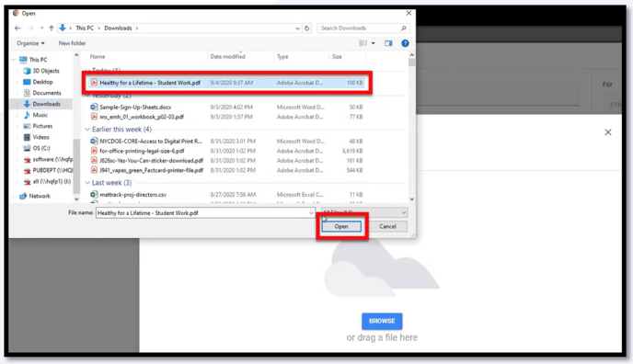Click This PC in the address breadcrumb
Image resolution: width=633 pixels, height=364 pixels.
(x=85, y=28)
